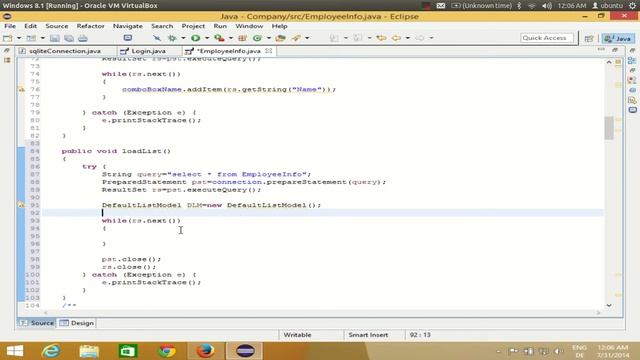The width and height of the screenshot is (640, 360).
Task: Close the EmployeeInfo.java editor tab
Action: [269, 51]
